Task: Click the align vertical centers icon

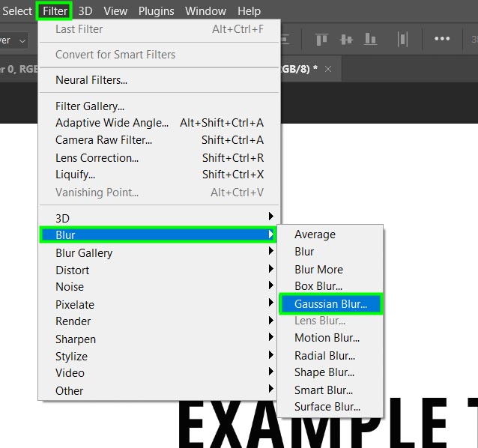Action: (x=346, y=39)
